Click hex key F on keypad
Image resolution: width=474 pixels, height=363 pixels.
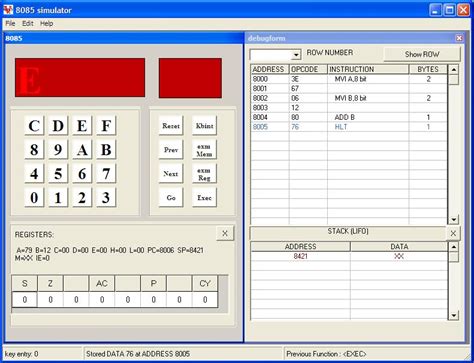106,126
